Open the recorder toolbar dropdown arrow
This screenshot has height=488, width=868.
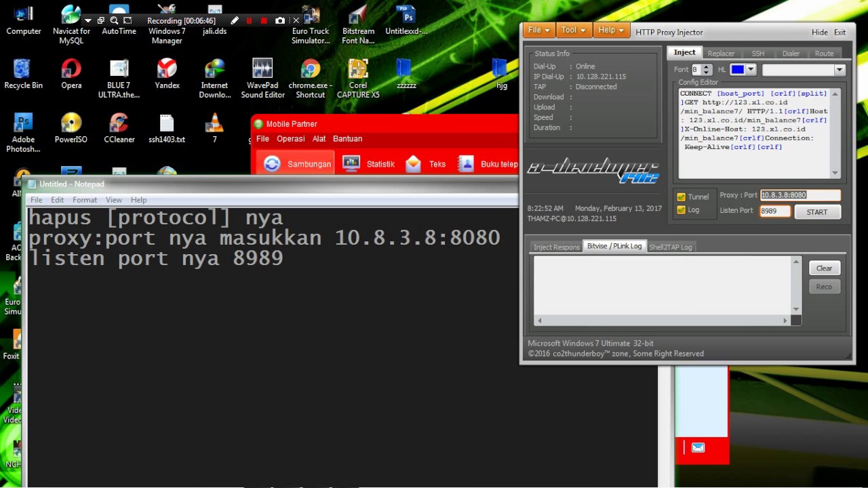coord(88,21)
